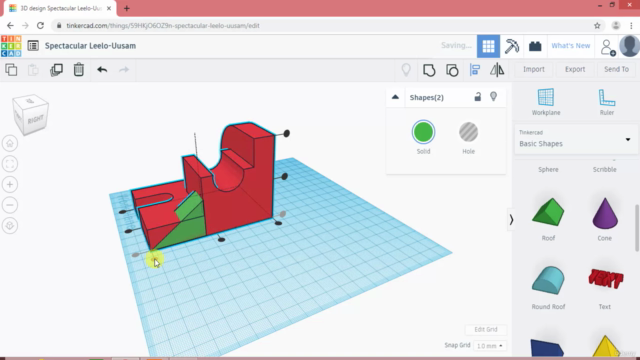This screenshot has height=360, width=640.
Task: Reload the browser page
Action: (x=40, y=26)
